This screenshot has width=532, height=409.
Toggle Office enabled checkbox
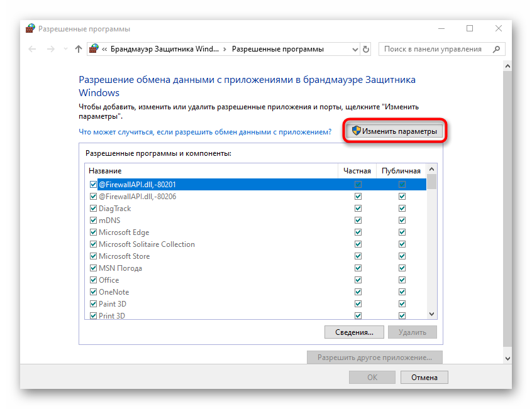(93, 280)
